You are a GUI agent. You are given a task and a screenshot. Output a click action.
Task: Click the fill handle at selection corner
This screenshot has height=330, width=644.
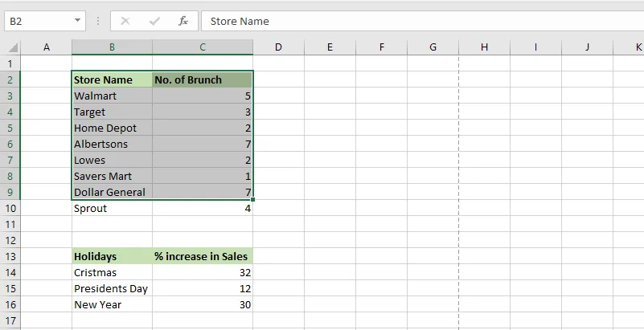tap(253, 200)
